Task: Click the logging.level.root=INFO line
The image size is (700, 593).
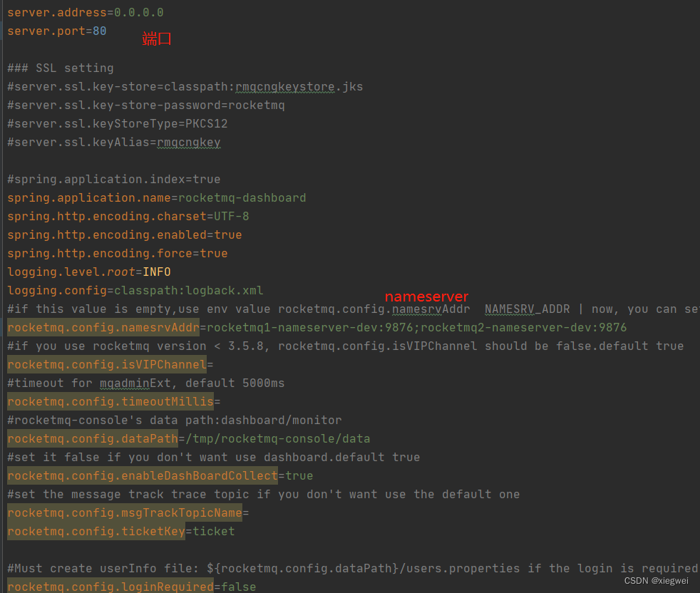Action: 89,272
